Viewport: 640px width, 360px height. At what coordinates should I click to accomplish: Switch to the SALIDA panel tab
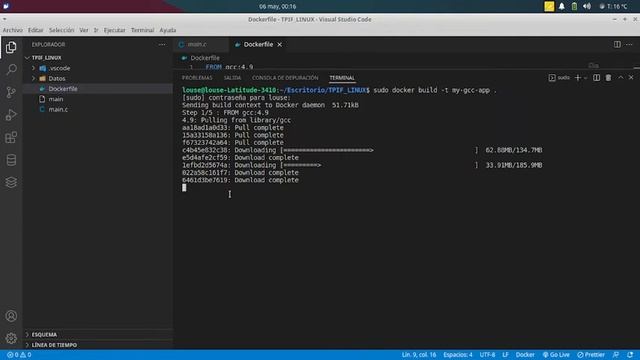click(233, 78)
